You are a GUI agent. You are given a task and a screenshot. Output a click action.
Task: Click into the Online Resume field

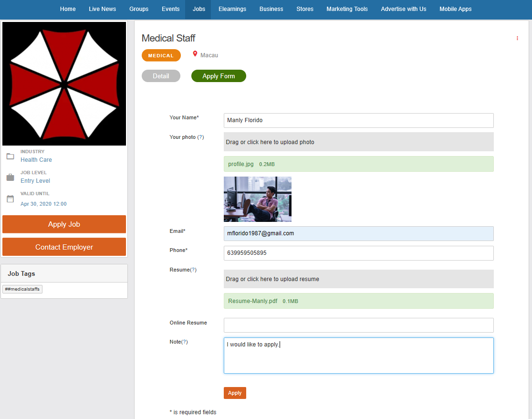[359, 325]
